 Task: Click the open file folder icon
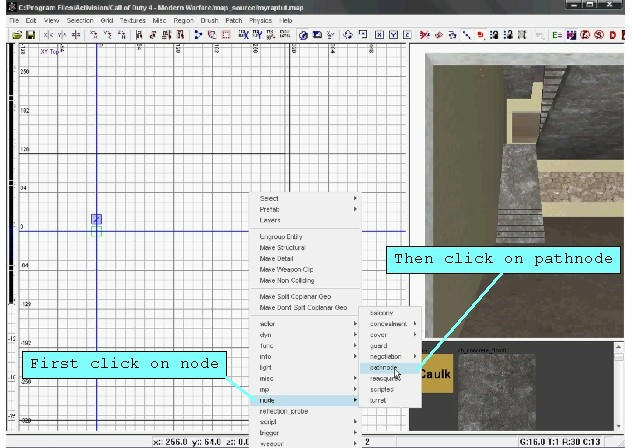17,35
